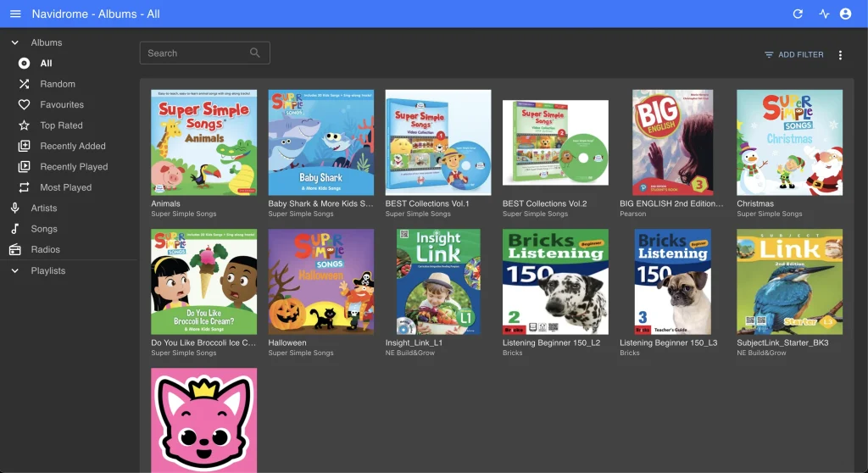The image size is (868, 473).
Task: Click the Artists microphone icon
Action: pos(15,209)
